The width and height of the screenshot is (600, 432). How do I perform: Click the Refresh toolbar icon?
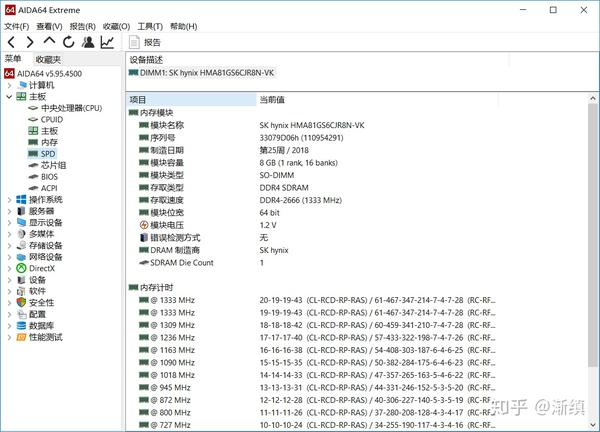click(68, 42)
